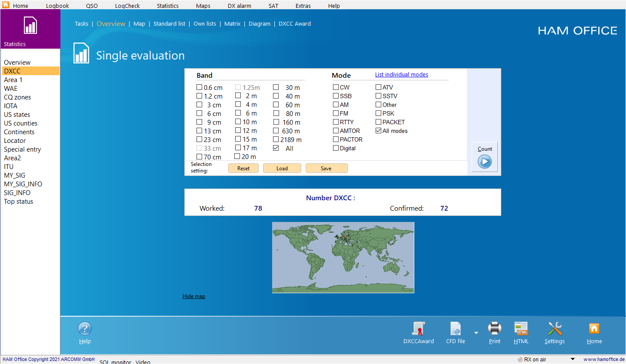
Task: Visit the www.hamoffice.de link
Action: (x=604, y=359)
